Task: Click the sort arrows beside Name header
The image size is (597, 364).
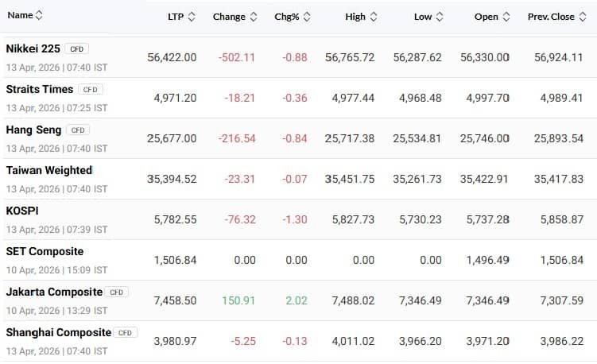Action: point(40,15)
